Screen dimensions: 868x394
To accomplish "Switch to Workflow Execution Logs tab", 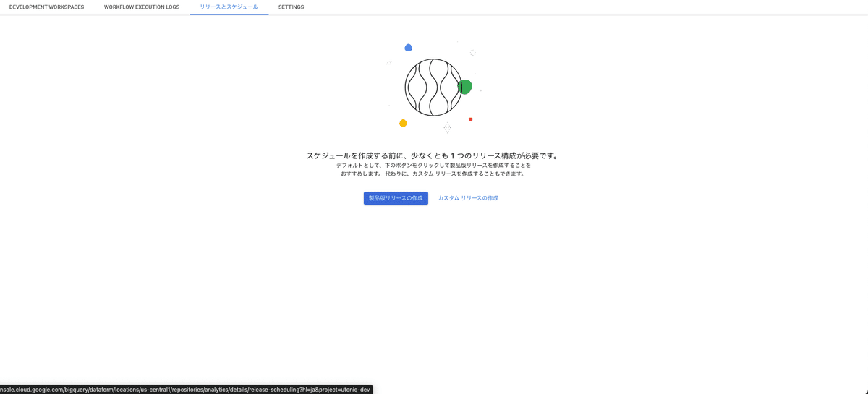I will pos(142,7).
